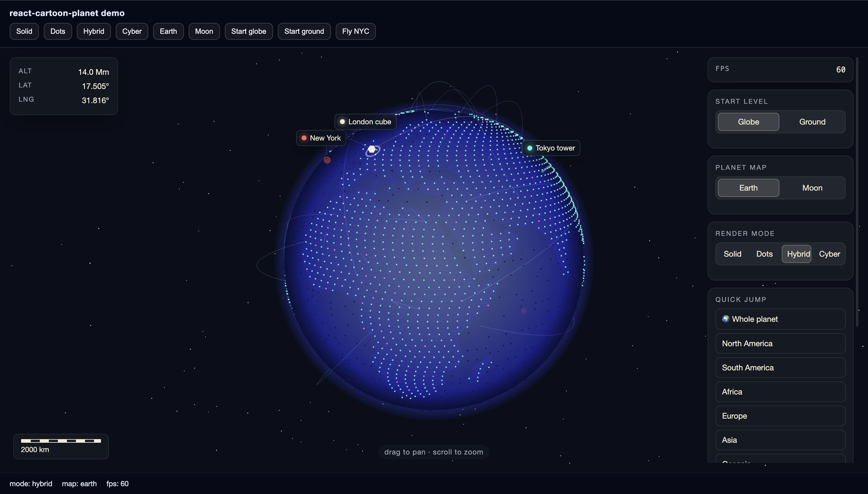Click the Start ground button
This screenshot has height=494, width=868.
coord(304,31)
